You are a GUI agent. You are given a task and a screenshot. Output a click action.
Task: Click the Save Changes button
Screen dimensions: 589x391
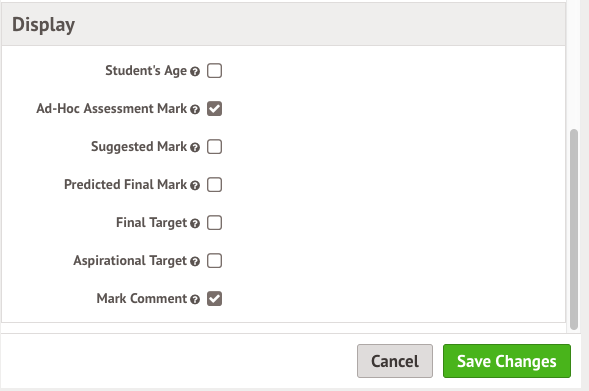[507, 361]
